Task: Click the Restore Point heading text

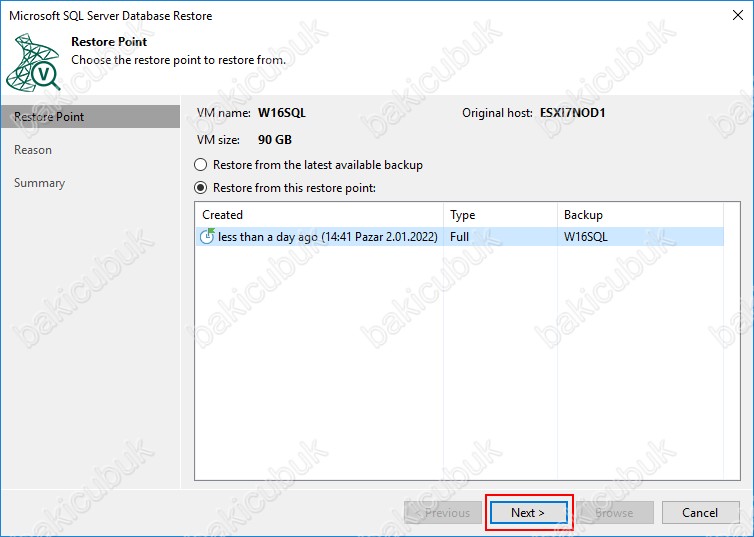Action: [109, 42]
